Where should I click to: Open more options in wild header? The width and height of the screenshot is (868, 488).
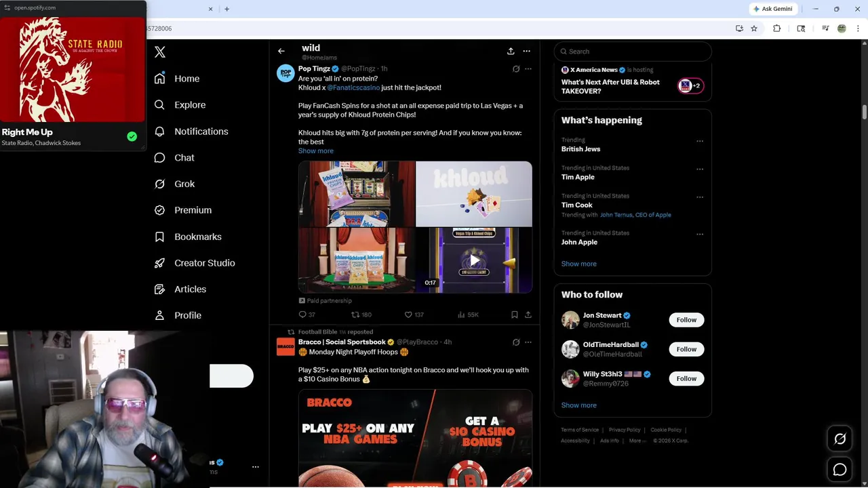point(526,51)
